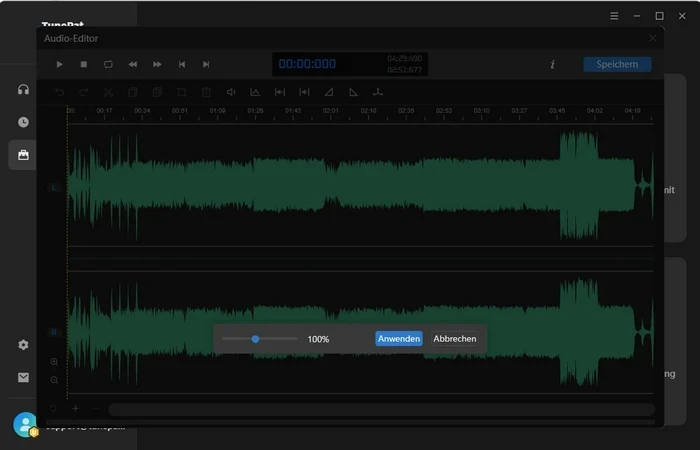
Task: Delete selection with trash icon
Action: tap(206, 92)
